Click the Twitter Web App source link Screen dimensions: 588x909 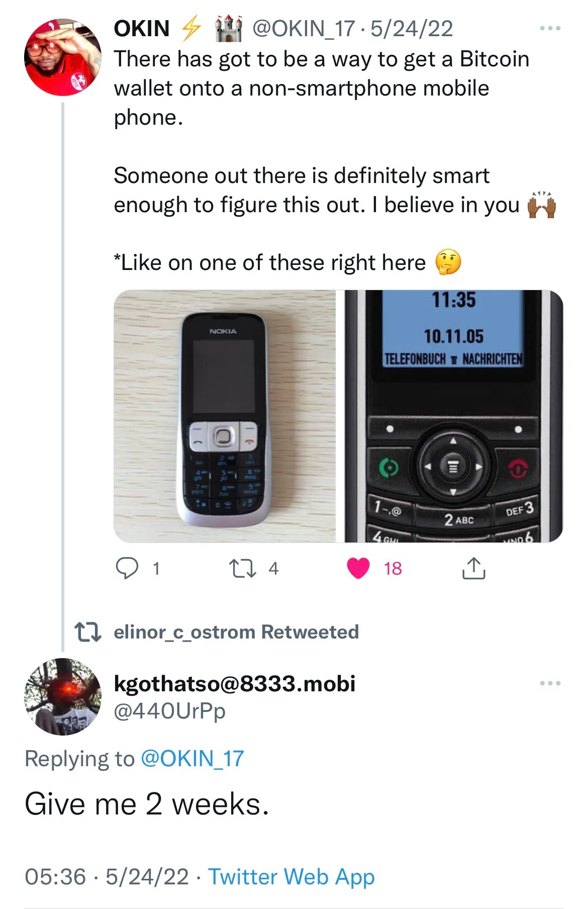[x=291, y=877]
